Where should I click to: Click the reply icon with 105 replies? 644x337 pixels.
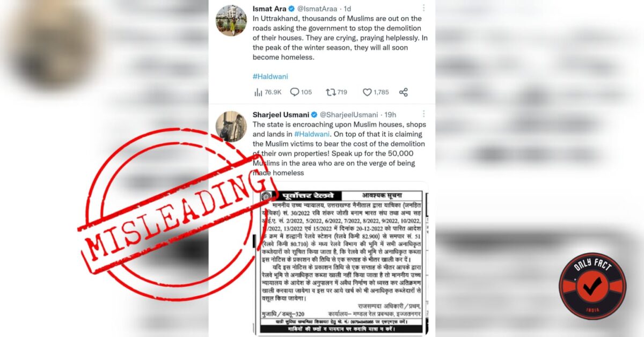pos(301,92)
